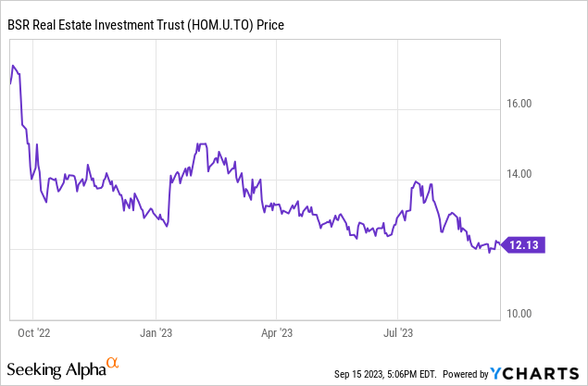Click the orange alpha symbol icon
588x386 pixels.
point(112,364)
